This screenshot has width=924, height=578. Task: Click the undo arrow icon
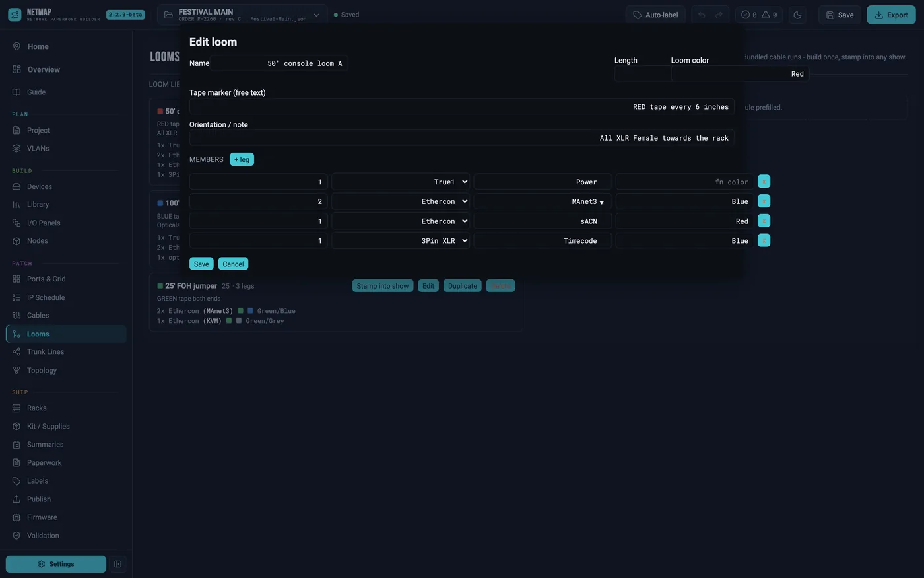pyautogui.click(x=701, y=15)
